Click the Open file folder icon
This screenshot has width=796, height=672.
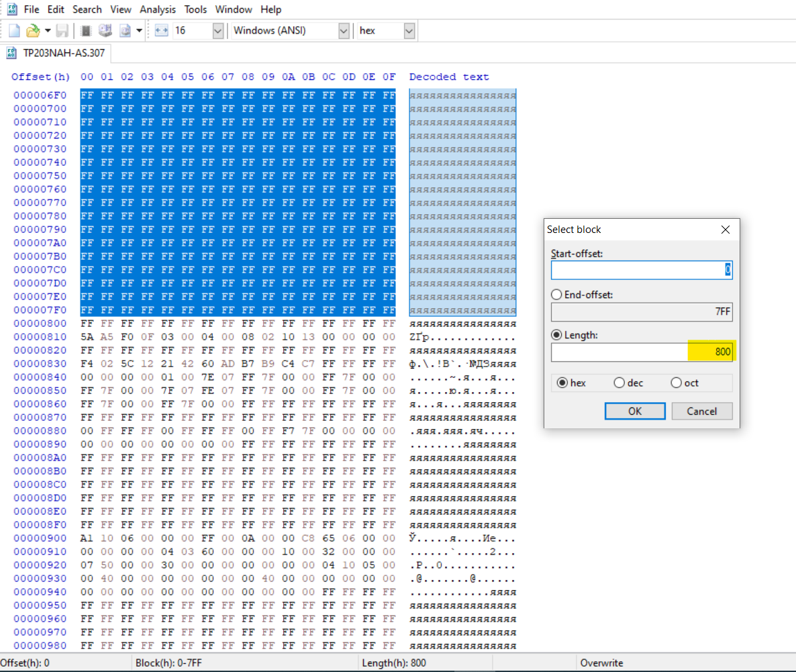tap(32, 31)
